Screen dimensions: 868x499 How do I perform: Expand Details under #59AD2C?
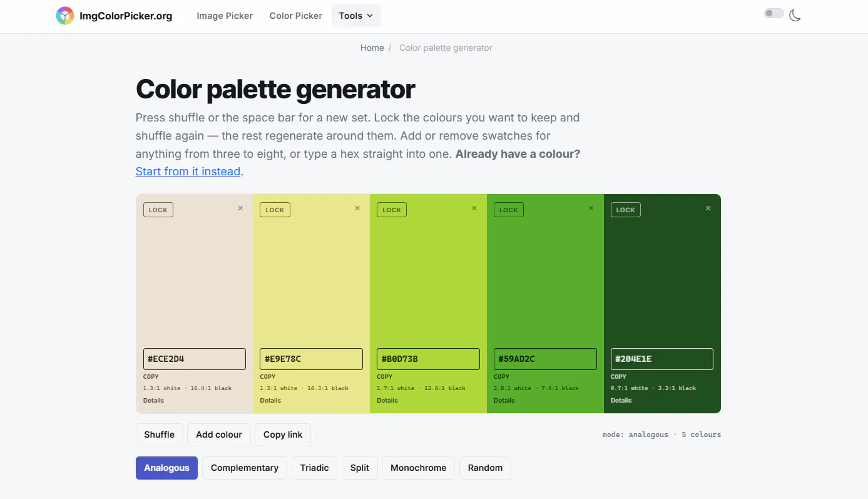click(504, 400)
